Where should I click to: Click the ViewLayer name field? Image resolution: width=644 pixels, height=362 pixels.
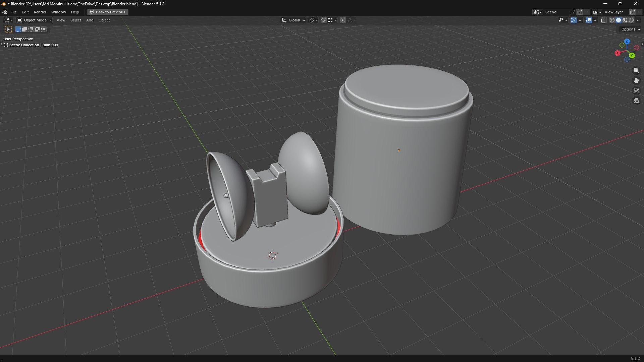616,12
